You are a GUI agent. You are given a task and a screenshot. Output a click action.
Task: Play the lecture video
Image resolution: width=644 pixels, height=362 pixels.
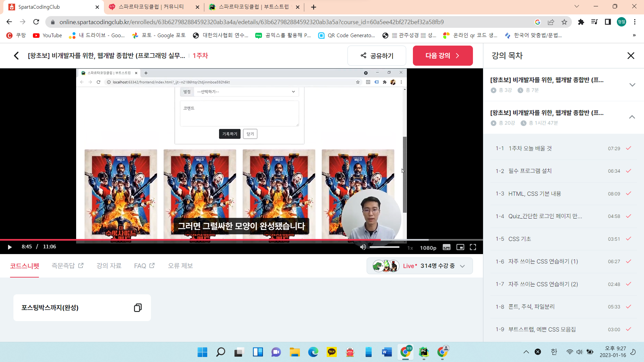(x=10, y=247)
